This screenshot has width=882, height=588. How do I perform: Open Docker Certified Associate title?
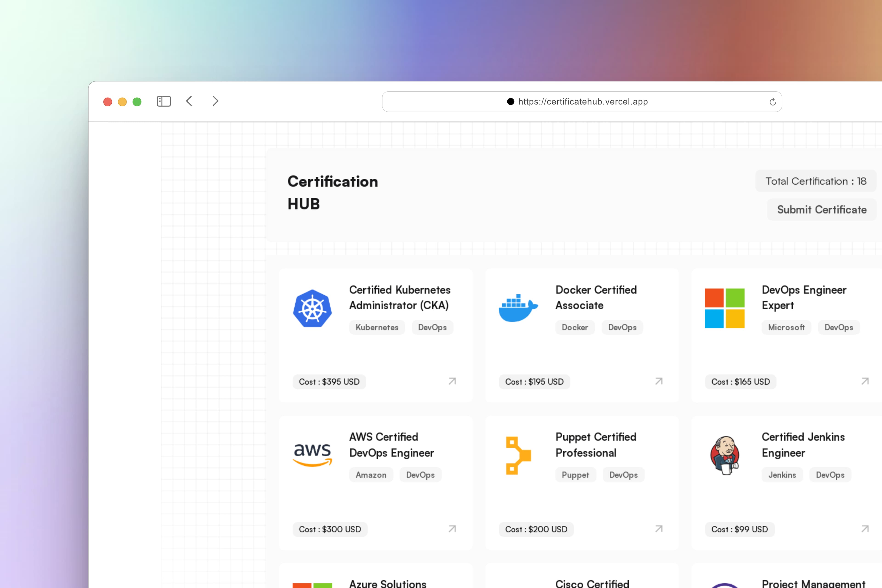coord(596,297)
